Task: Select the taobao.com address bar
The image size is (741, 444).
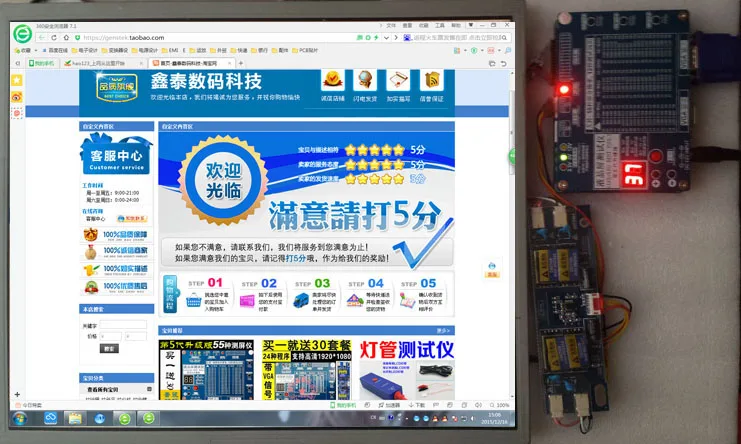Action: tap(217, 37)
